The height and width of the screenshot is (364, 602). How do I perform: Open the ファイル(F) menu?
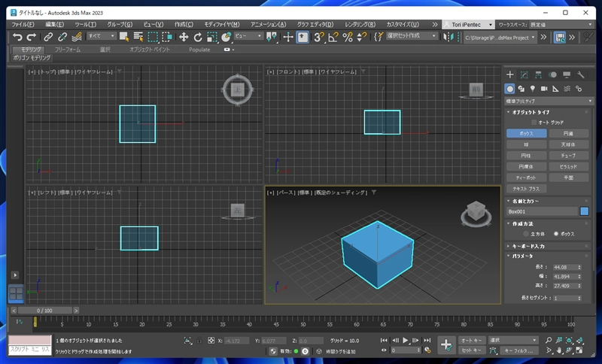pos(23,25)
